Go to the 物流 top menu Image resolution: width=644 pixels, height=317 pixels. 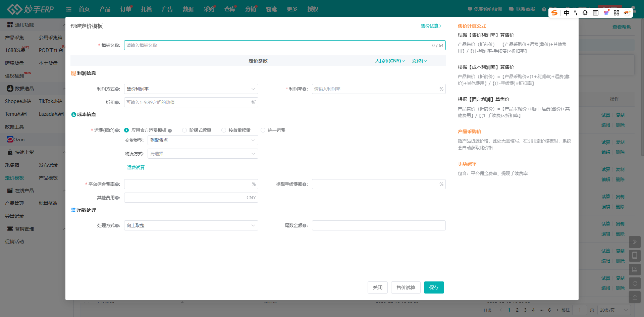tap(271, 9)
